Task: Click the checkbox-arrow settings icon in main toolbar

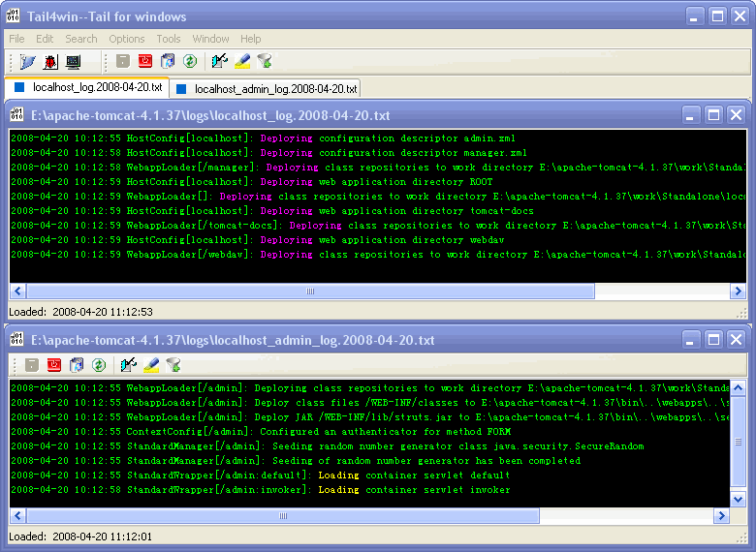Action: [220, 61]
